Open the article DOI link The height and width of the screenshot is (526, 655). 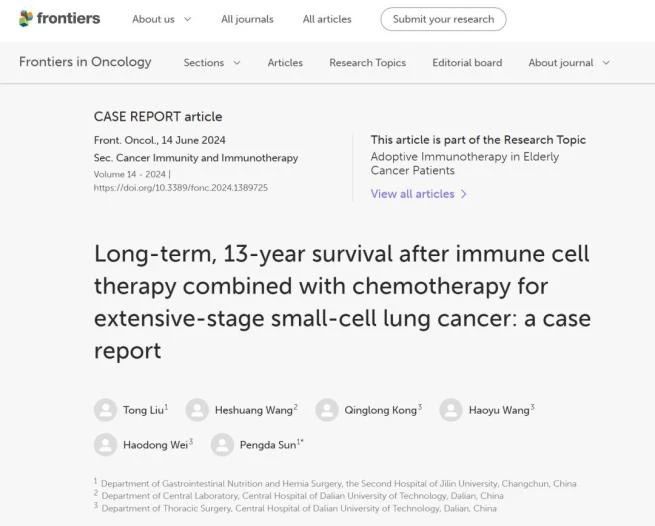(x=180, y=188)
